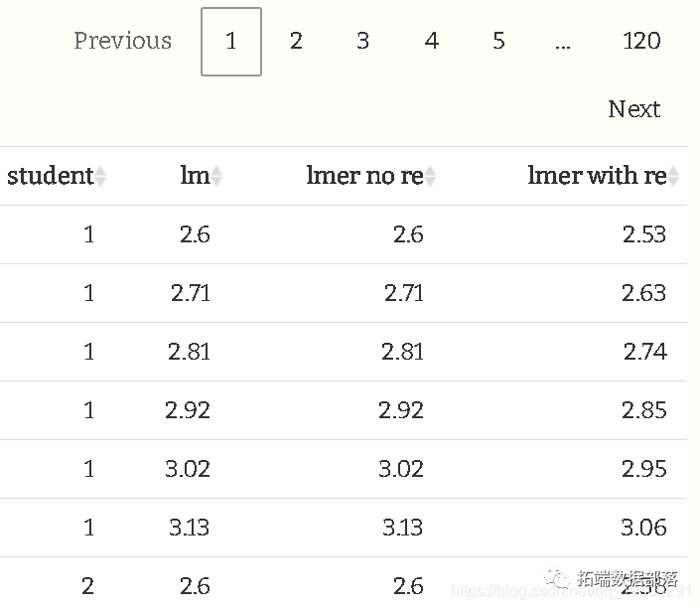Sort table by student header text

(50, 176)
